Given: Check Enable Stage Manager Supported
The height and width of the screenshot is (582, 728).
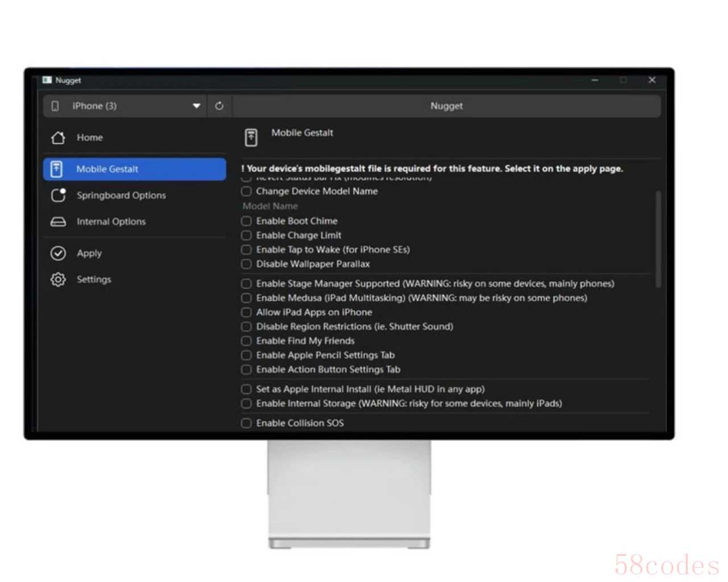Looking at the screenshot, I should [x=246, y=284].
